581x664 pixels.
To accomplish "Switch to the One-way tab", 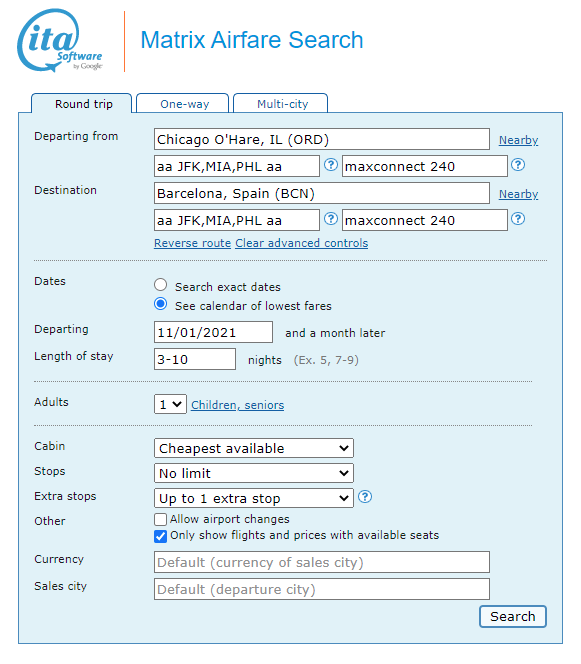I will [x=183, y=103].
